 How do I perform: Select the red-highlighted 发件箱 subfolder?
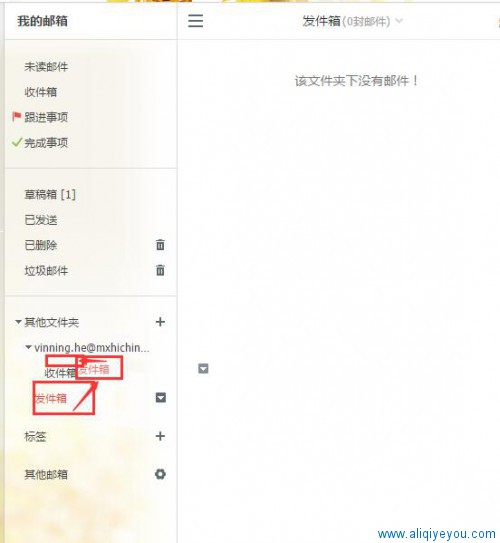pyautogui.click(x=51, y=398)
